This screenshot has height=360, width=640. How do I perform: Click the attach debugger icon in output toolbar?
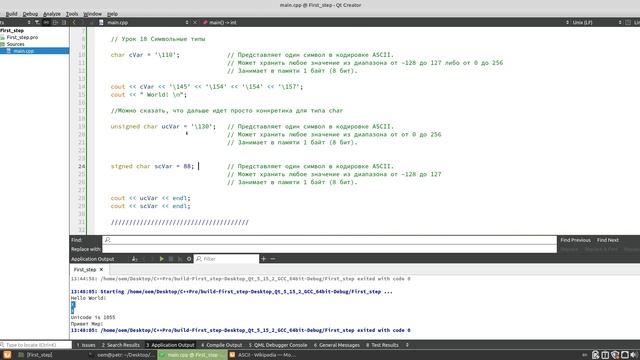[134, 259]
